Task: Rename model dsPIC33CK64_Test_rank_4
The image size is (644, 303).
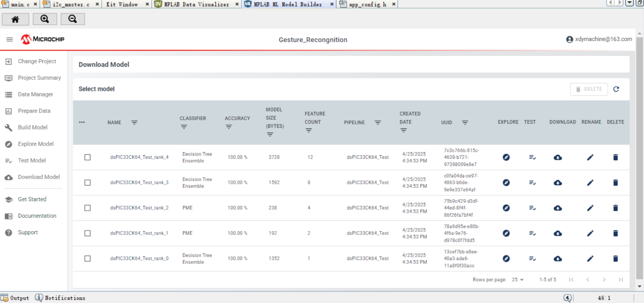Action: (x=590, y=157)
